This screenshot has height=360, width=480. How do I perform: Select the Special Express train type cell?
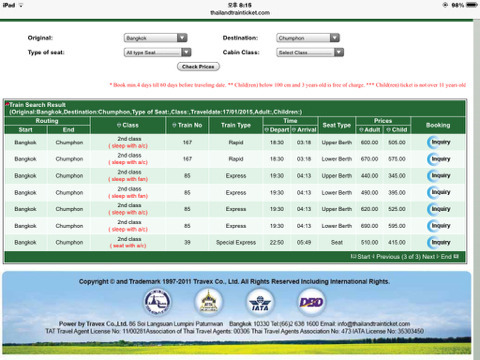(x=236, y=242)
